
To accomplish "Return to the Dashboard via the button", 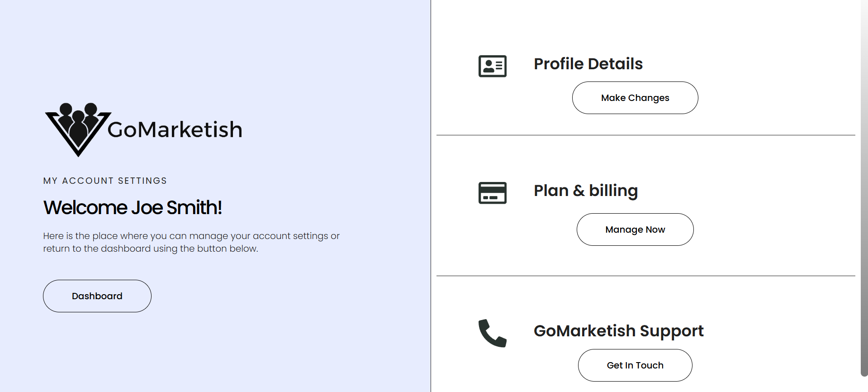I will [x=97, y=296].
